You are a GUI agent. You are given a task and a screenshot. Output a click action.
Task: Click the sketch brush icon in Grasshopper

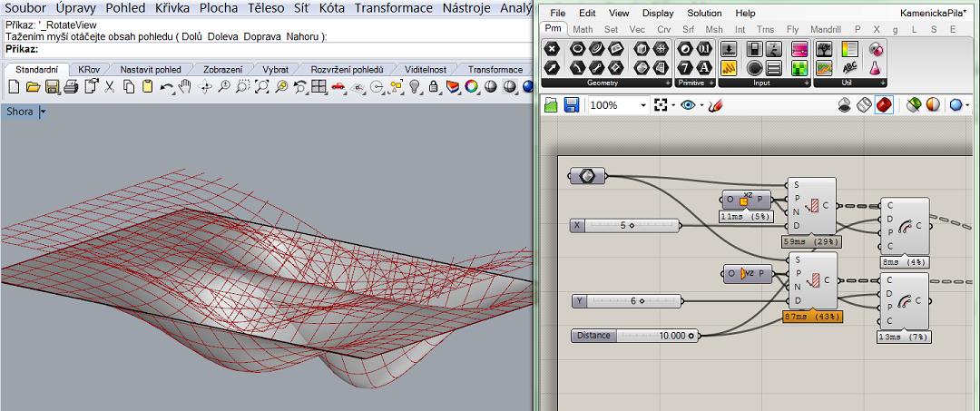(x=715, y=105)
